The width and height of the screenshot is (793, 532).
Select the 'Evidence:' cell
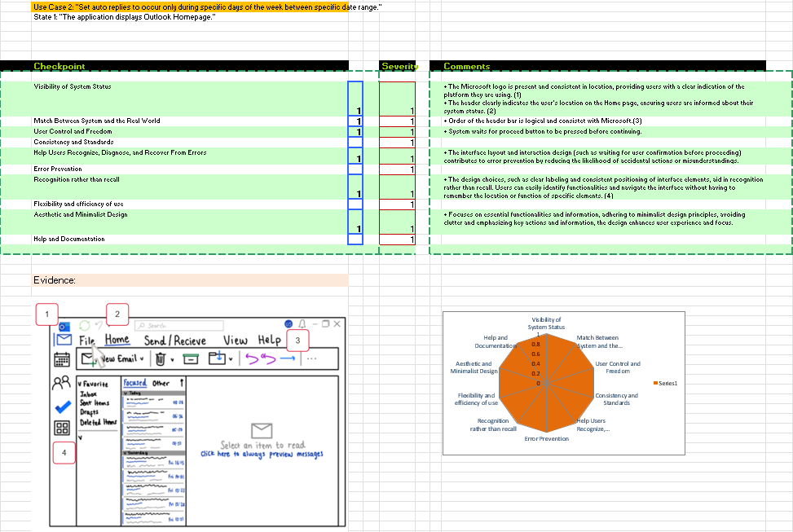click(190, 280)
